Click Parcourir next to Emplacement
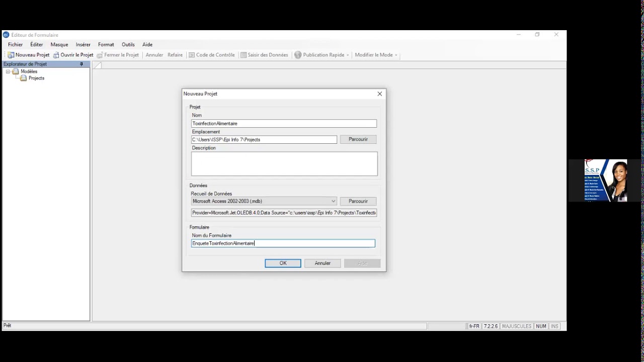 click(358, 139)
